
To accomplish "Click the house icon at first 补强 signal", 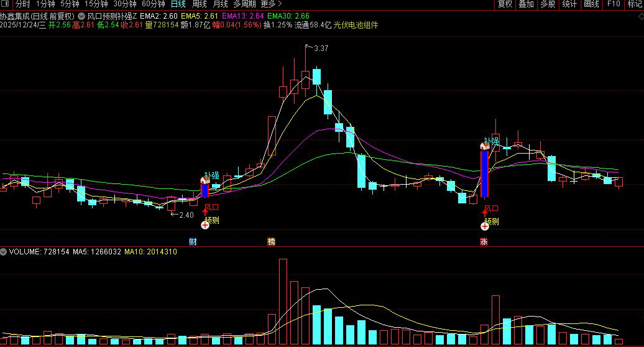I will tap(205, 180).
